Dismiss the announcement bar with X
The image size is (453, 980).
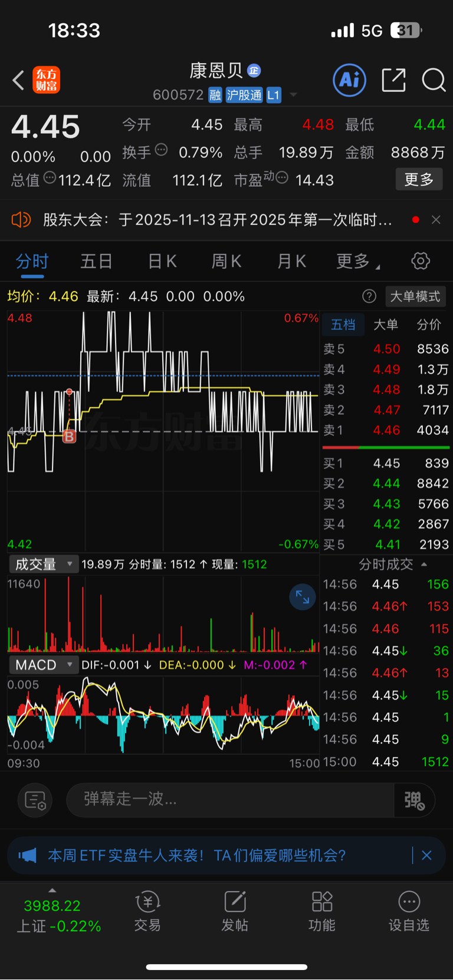(436, 220)
